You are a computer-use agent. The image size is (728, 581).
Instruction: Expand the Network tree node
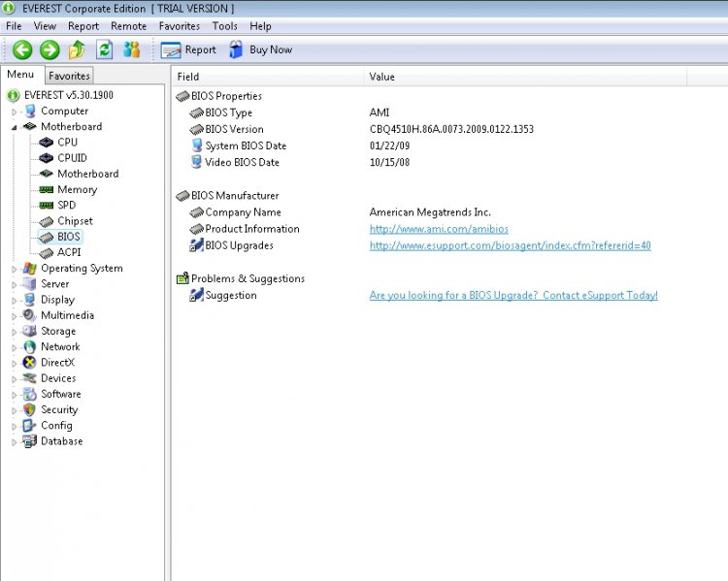14,348
